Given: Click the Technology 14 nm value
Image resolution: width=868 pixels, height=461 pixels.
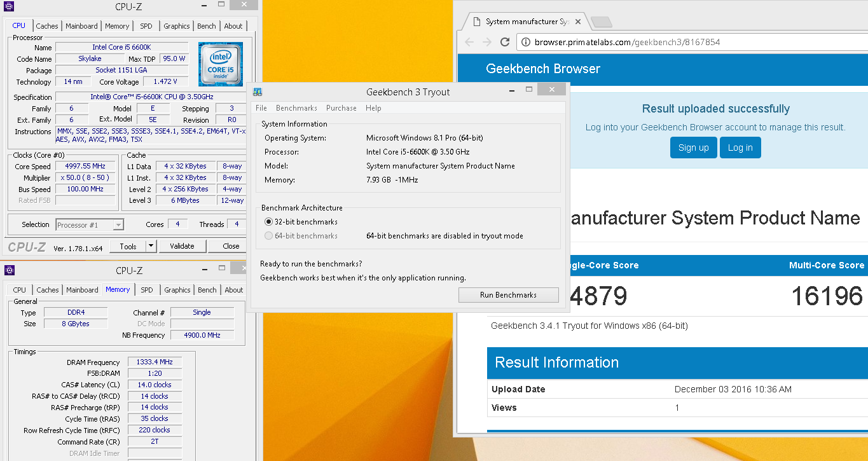Looking at the screenshot, I should (x=73, y=82).
